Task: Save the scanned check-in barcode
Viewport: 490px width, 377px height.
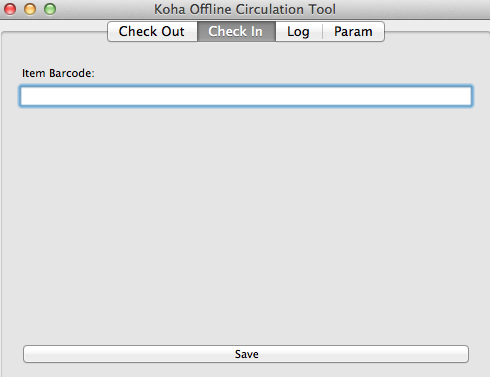Action: [x=246, y=354]
